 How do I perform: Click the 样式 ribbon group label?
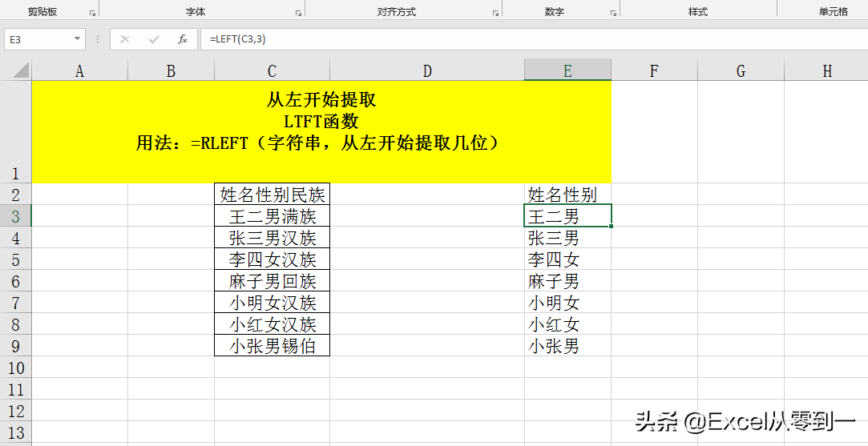(697, 12)
